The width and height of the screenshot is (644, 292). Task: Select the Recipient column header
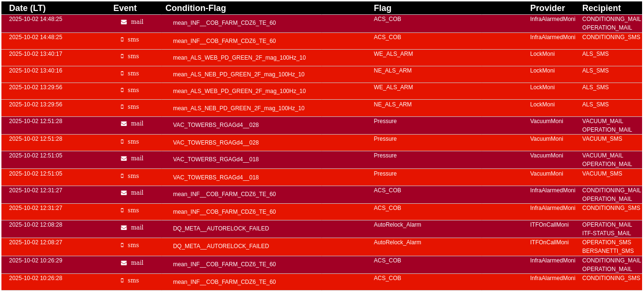tap(601, 8)
